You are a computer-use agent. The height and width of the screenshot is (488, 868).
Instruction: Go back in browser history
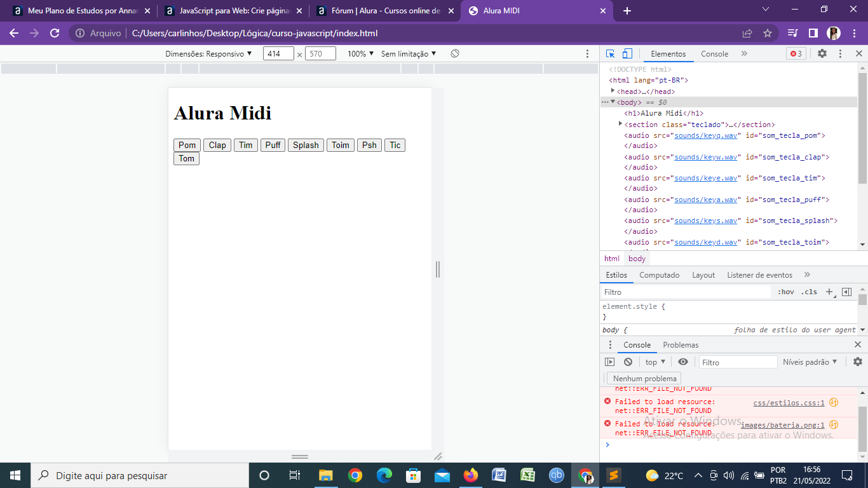point(14,34)
